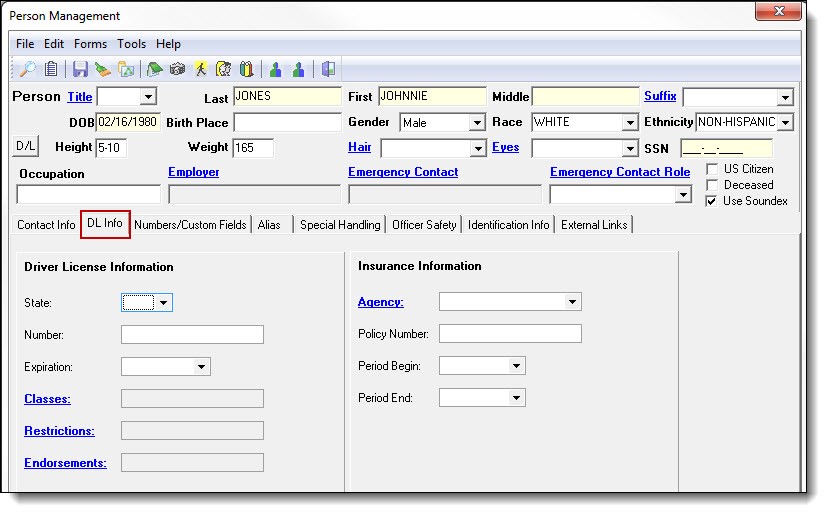Check the Deceased checkbox
Screen dimensions: 827x513
(x=711, y=185)
